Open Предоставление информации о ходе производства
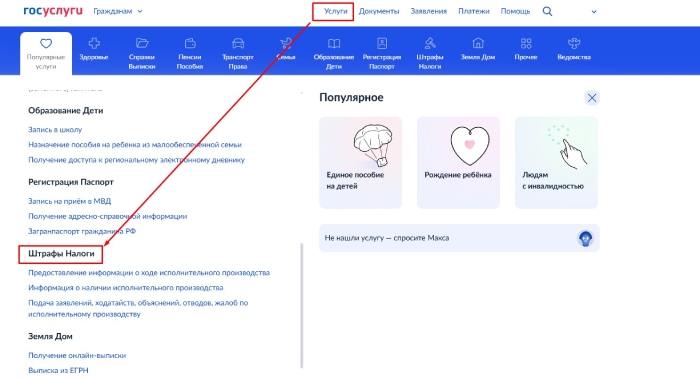The image size is (700, 382). click(x=149, y=273)
